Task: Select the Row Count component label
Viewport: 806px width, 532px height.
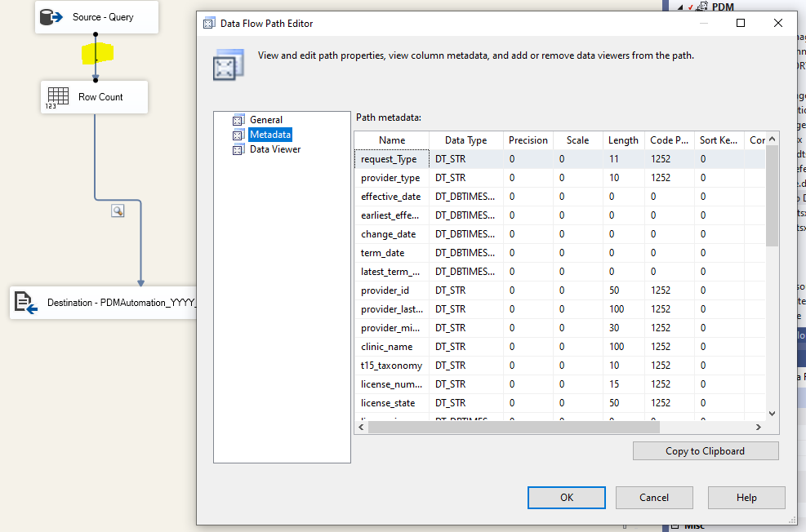Action: point(100,97)
